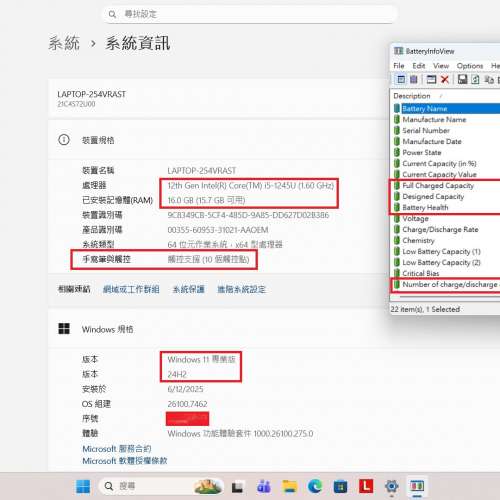Select Current Capacity Value row
500x500 pixels.
446,175
